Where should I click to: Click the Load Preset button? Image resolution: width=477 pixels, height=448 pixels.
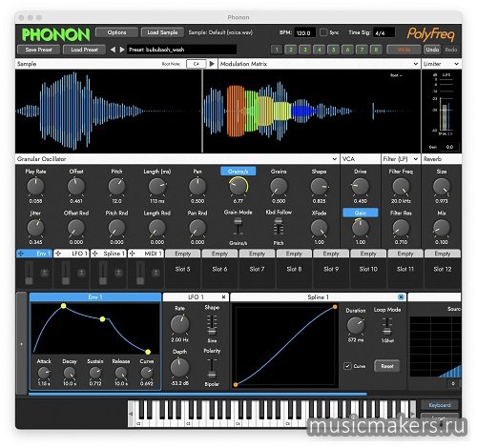pyautogui.click(x=84, y=50)
